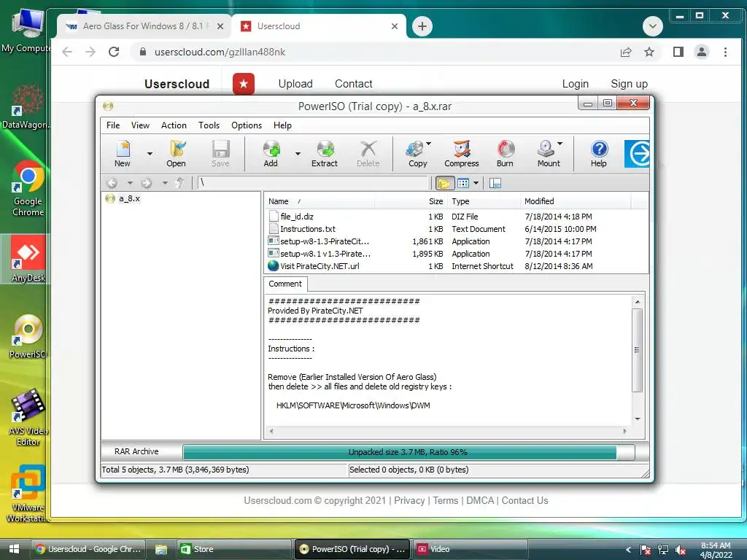Open the File menu
The height and width of the screenshot is (560, 747).
pyautogui.click(x=113, y=125)
